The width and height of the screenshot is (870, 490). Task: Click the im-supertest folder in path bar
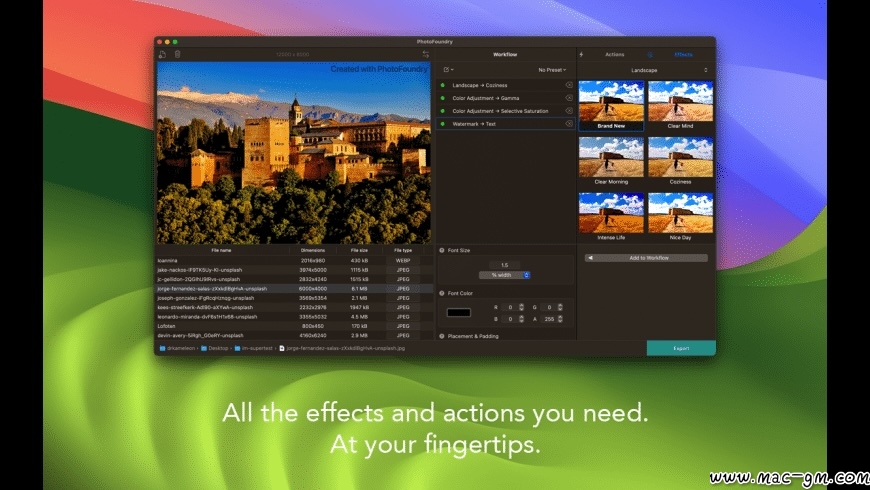[x=253, y=348]
